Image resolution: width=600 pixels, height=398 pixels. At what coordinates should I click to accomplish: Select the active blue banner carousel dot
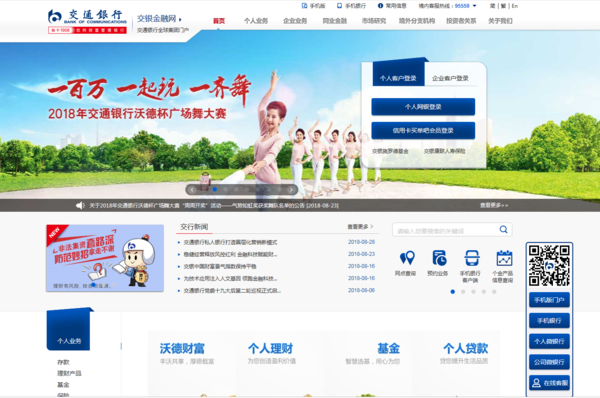215,189
